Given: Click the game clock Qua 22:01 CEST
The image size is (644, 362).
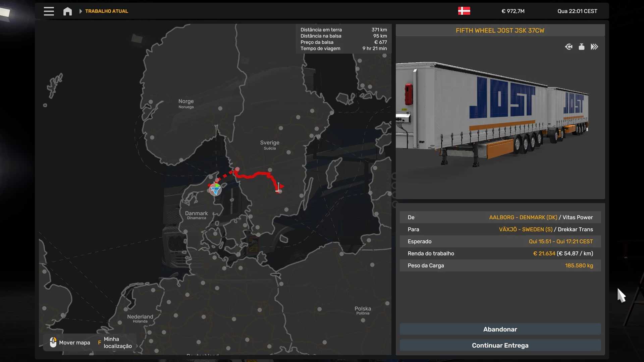Looking at the screenshot, I should click(x=577, y=11).
